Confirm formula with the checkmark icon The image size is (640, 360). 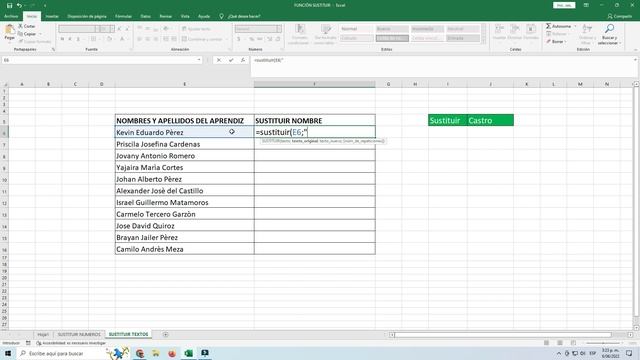[x=231, y=60]
